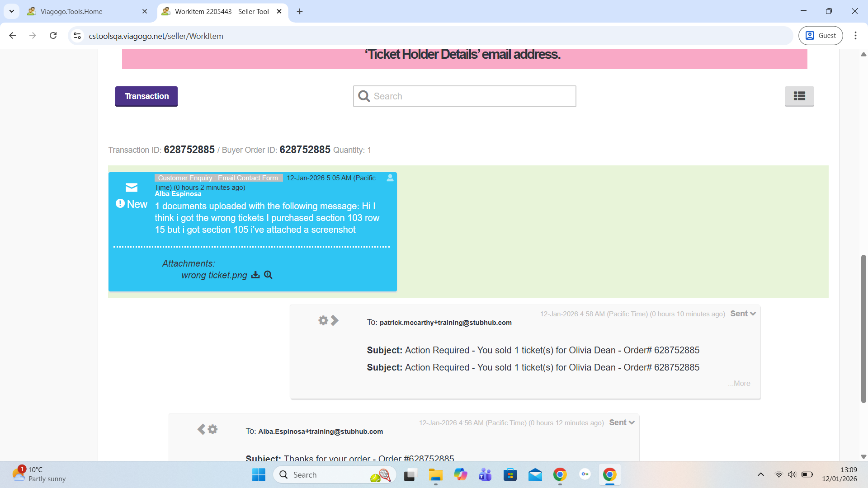Click the list view icon button
868x488 pixels.
coord(799,96)
